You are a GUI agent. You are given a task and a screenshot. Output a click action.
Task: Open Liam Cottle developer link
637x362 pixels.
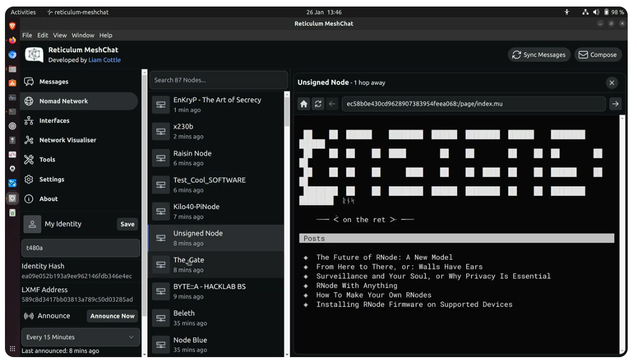pyautogui.click(x=104, y=60)
